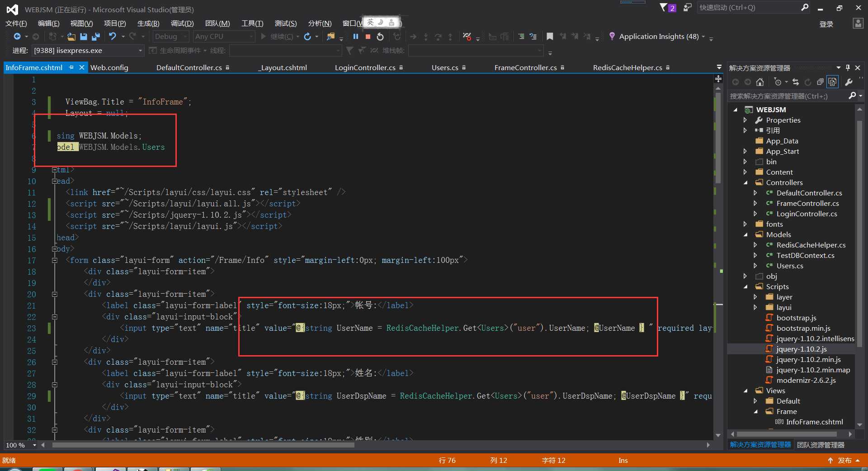Open the 调试(D) menu
The height and width of the screenshot is (471, 868).
click(182, 24)
